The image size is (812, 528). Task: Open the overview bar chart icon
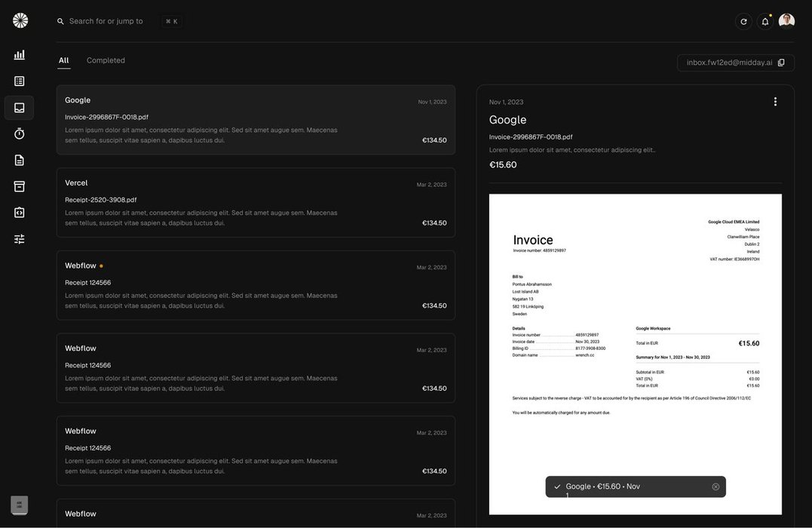point(20,55)
